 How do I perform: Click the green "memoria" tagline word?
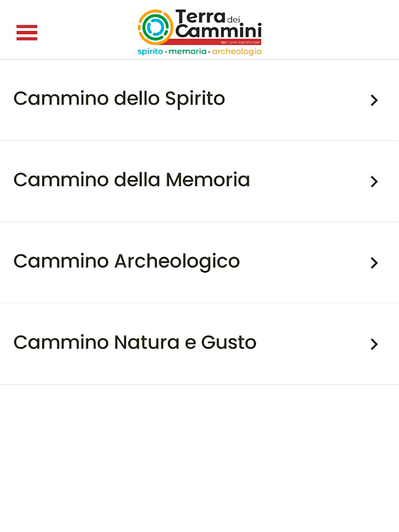point(188,51)
